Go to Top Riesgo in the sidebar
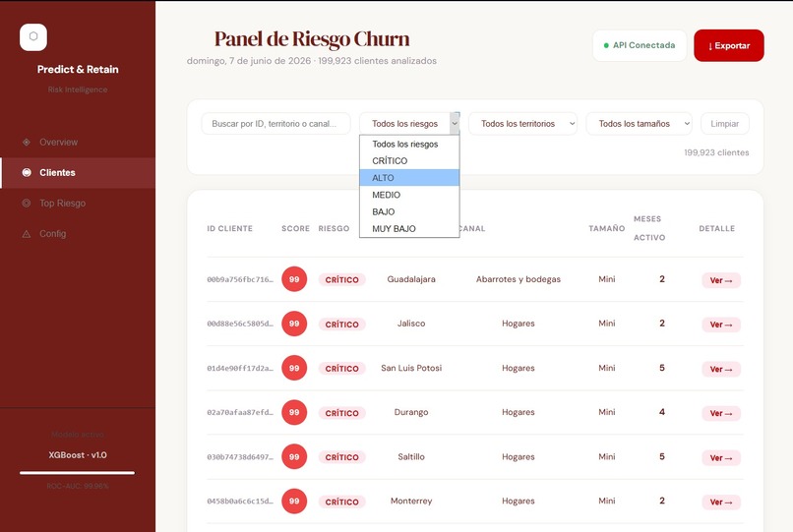The height and width of the screenshot is (532, 793). 78,204
